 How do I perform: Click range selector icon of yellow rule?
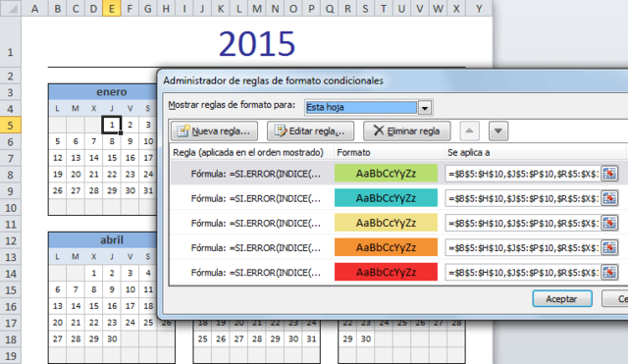609,223
